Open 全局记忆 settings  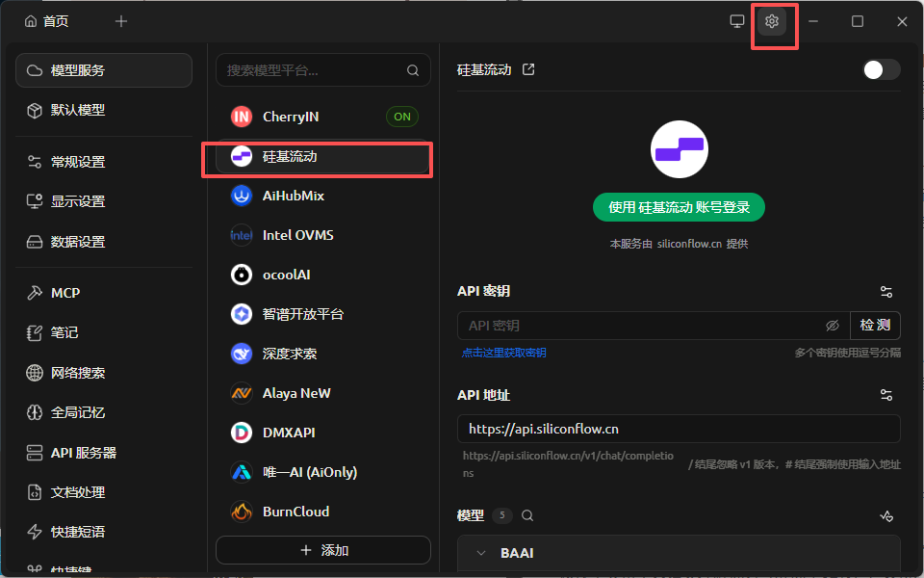click(104, 412)
